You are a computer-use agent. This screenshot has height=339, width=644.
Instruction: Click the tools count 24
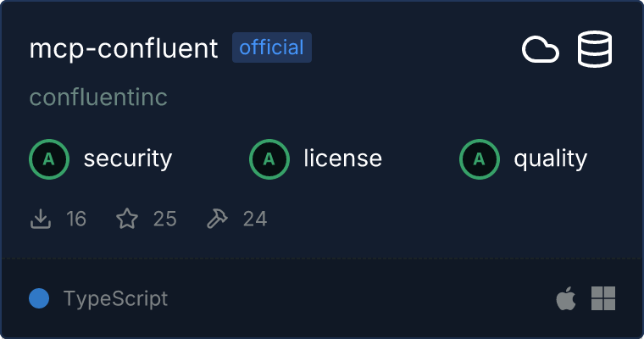click(255, 220)
